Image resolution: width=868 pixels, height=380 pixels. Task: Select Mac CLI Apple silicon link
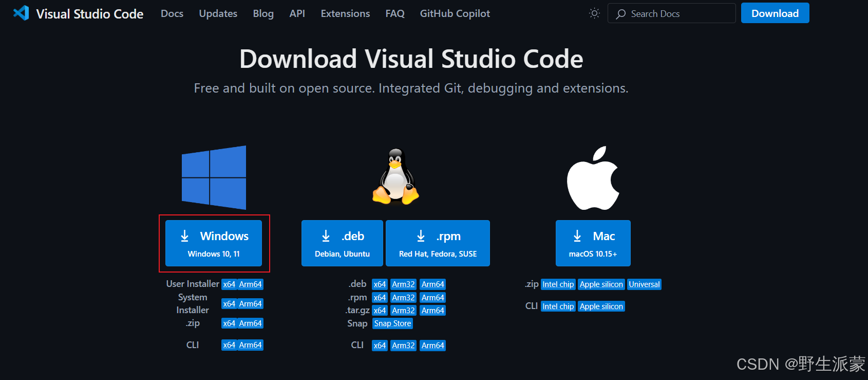[601, 306]
